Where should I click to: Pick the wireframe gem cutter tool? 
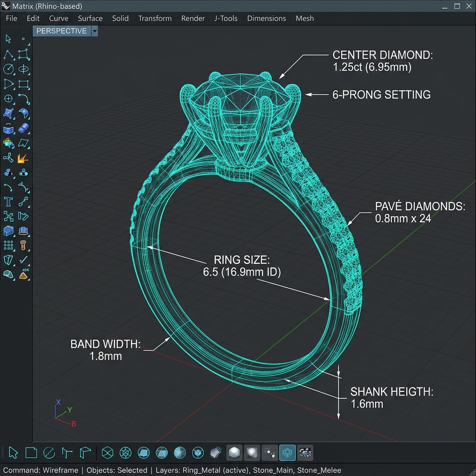click(x=8, y=274)
